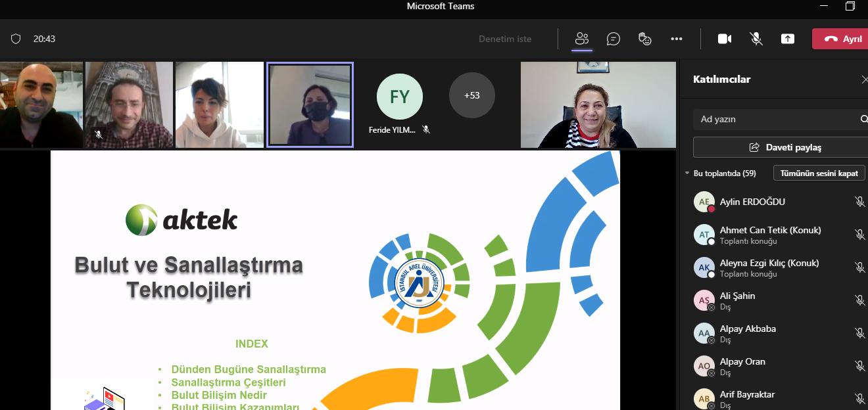Click 'Toplantı konuğu' label under Ahmet Can Tetik
Screen dimensions: 868x410
pos(748,241)
